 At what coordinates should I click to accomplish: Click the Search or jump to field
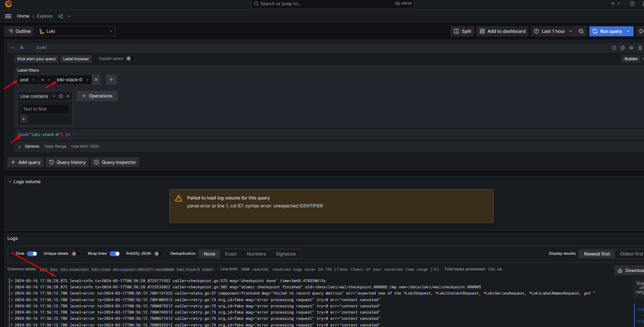coord(333,4)
